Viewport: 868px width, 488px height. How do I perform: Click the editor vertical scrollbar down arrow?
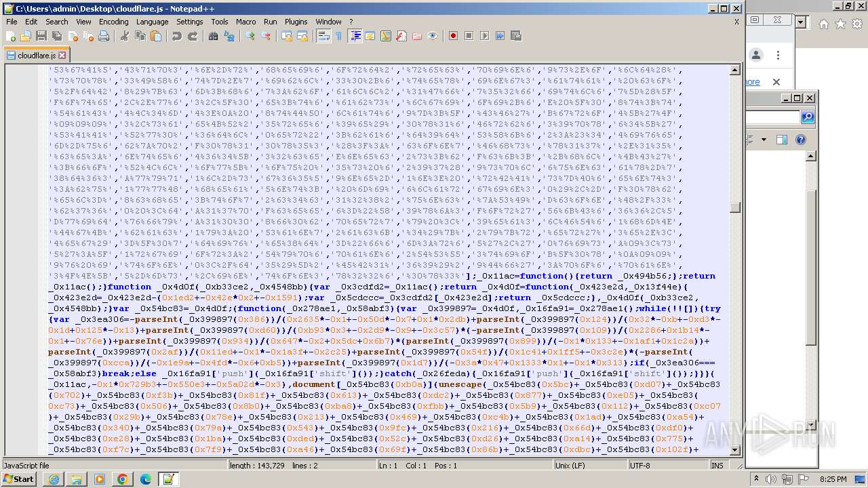click(x=735, y=450)
